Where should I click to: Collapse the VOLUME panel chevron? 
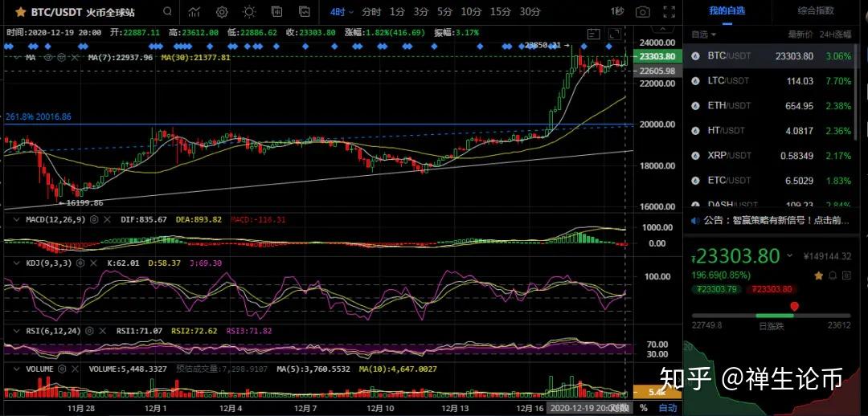coord(17,369)
